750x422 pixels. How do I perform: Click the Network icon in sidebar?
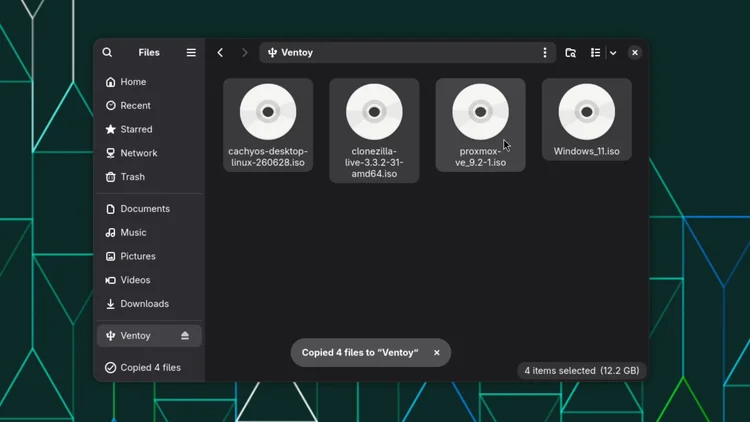[x=110, y=153]
